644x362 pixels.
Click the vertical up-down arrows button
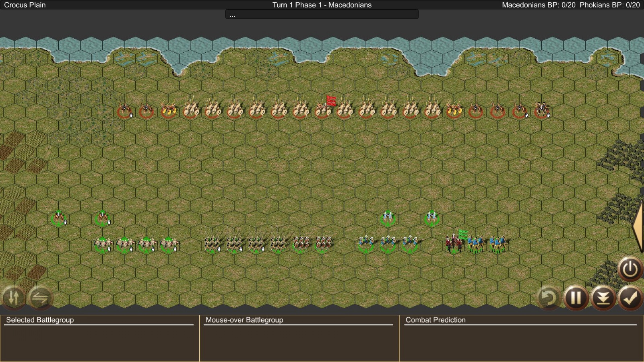tap(13, 298)
